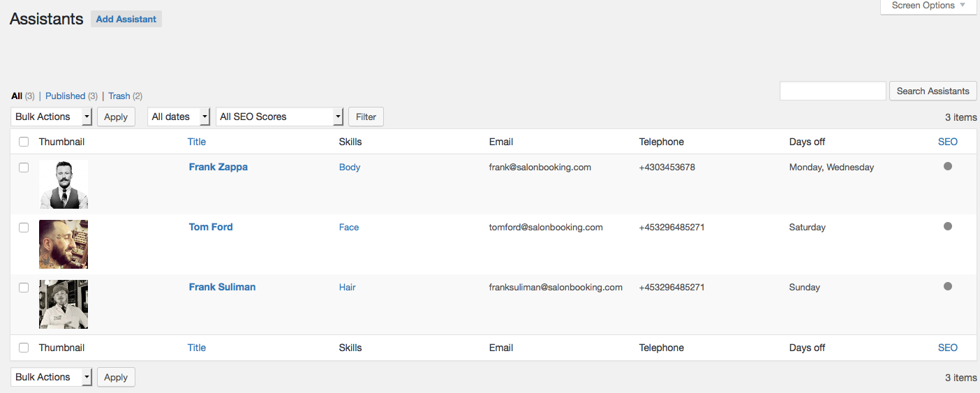980x393 pixels.
Task: Click the SEO link in the footer row
Action: pyautogui.click(x=948, y=348)
